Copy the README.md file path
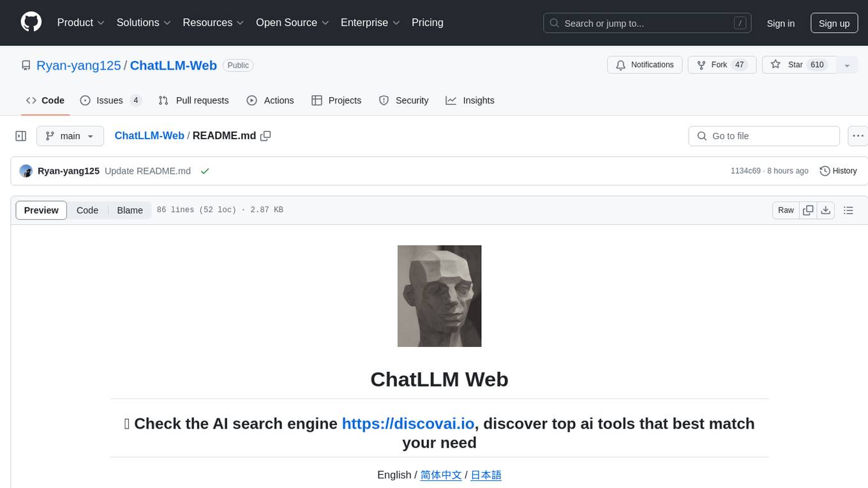The image size is (868, 488). click(266, 136)
